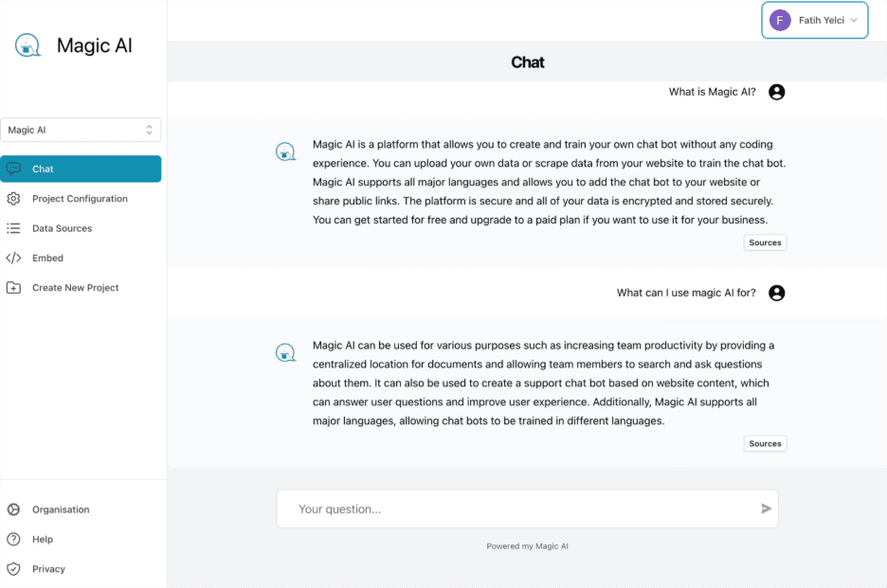Focus the Your question input field
The image size is (887, 588).
pyautogui.click(x=516, y=508)
